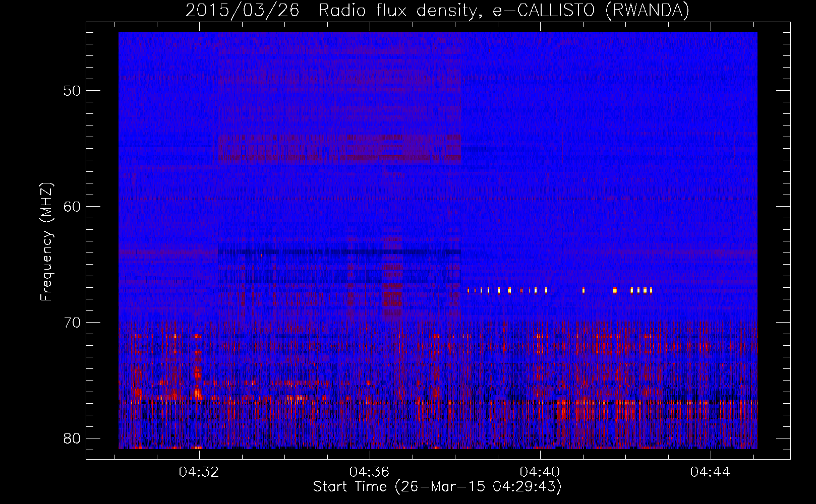Select the date text "2015/03/26" in title
816x504 pixels.
pyautogui.click(x=243, y=11)
